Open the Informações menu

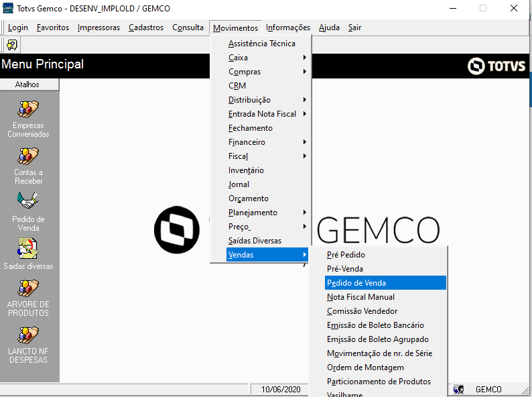(287, 27)
